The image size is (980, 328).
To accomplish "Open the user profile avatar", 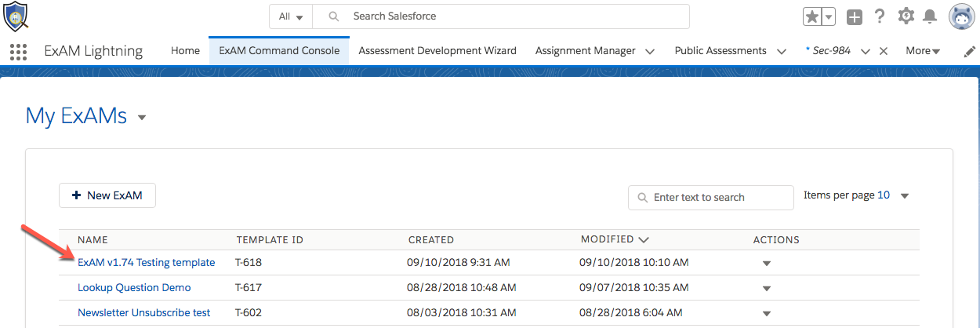I will (960, 16).
